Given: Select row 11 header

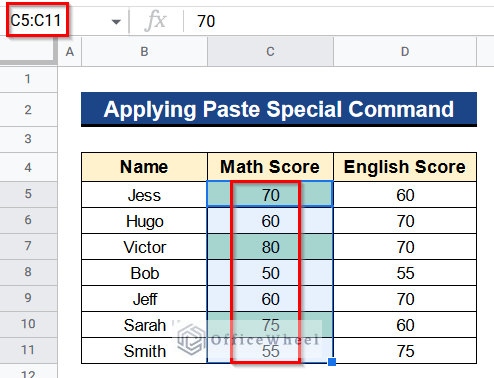Looking at the screenshot, I should coord(28,350).
